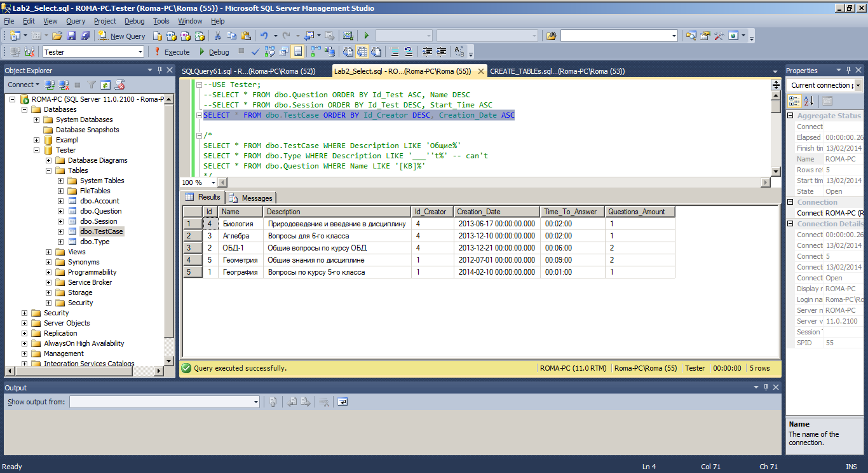This screenshot has width=868, height=473.
Task: Open the File menu
Action: (x=9, y=21)
